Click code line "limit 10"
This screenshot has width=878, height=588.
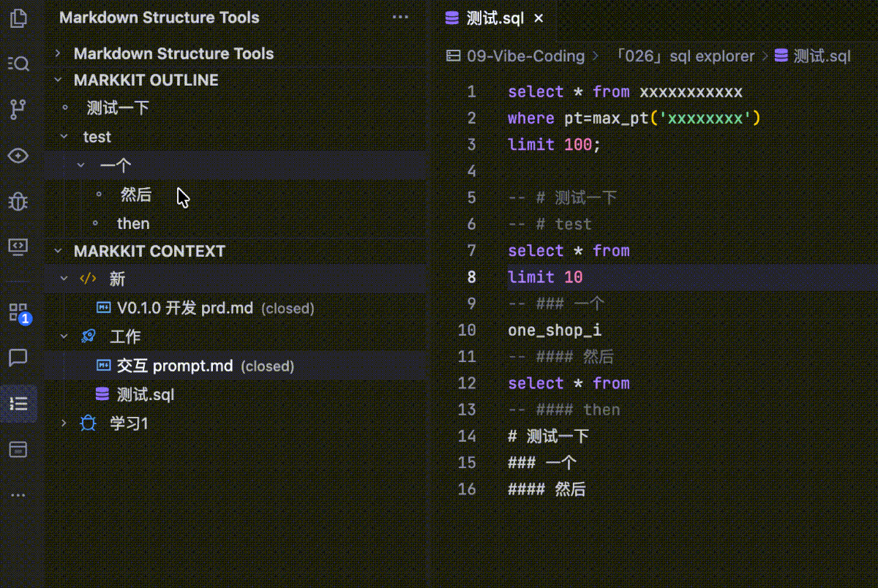click(x=545, y=277)
